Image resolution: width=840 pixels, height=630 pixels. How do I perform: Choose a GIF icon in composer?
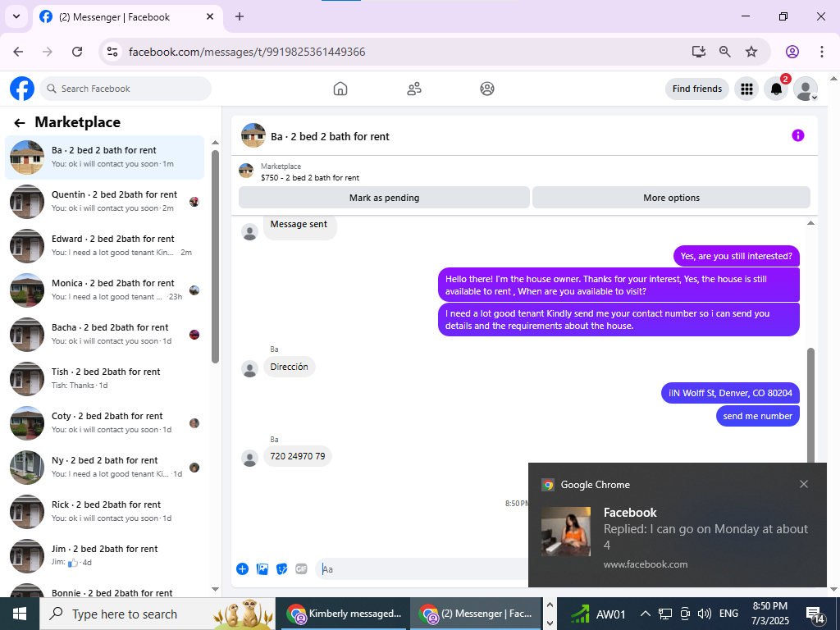pos(302,569)
